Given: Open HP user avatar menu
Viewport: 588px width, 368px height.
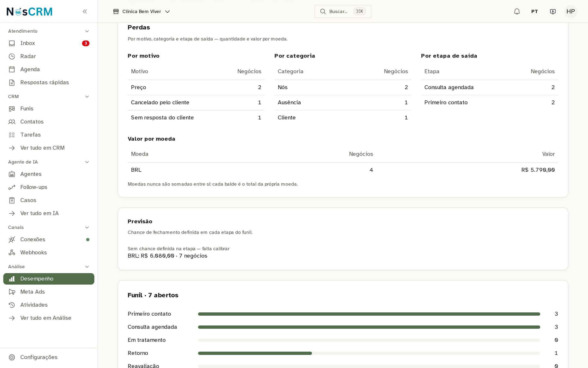Looking at the screenshot, I should coord(571,11).
